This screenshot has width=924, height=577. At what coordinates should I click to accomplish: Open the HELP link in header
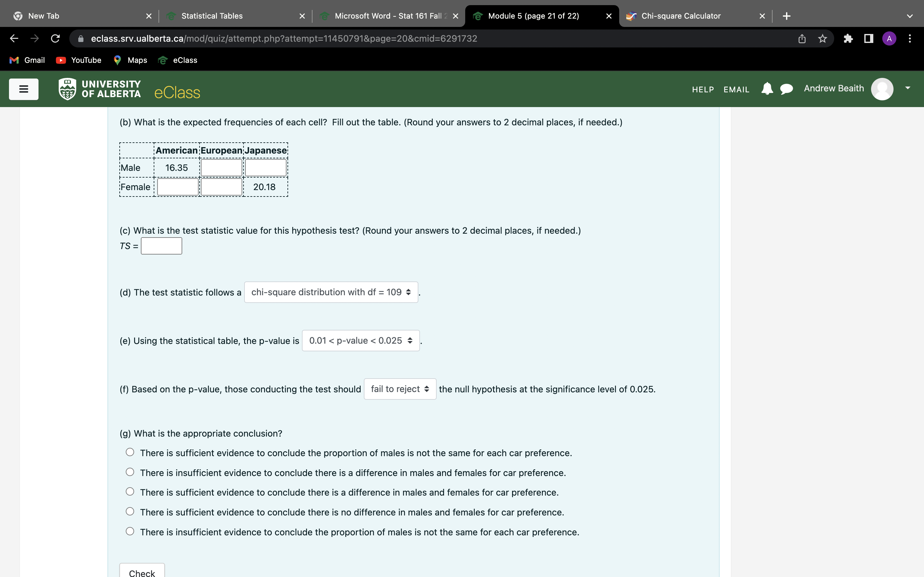point(703,90)
